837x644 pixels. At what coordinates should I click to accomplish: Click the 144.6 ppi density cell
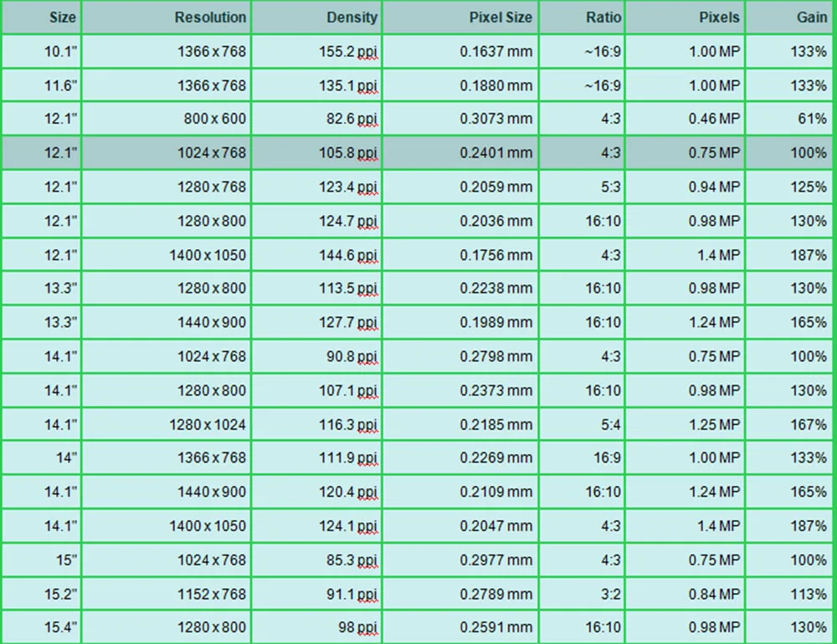click(x=317, y=255)
